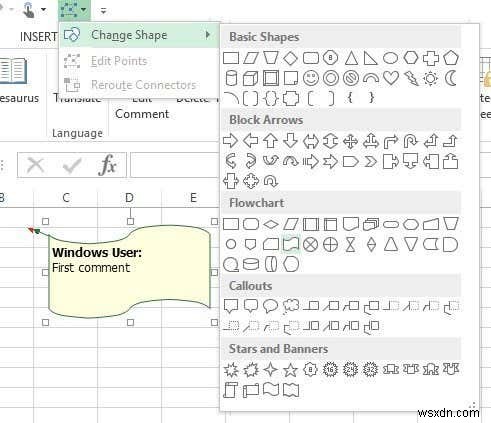Click the formula bar Cancel X

click(x=36, y=165)
